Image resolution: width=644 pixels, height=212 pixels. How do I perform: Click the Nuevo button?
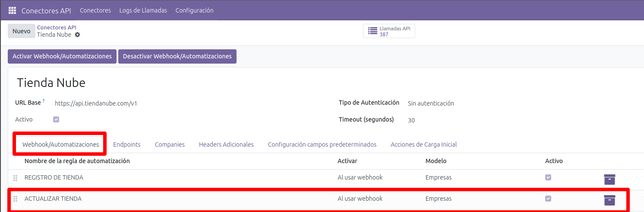coord(21,31)
